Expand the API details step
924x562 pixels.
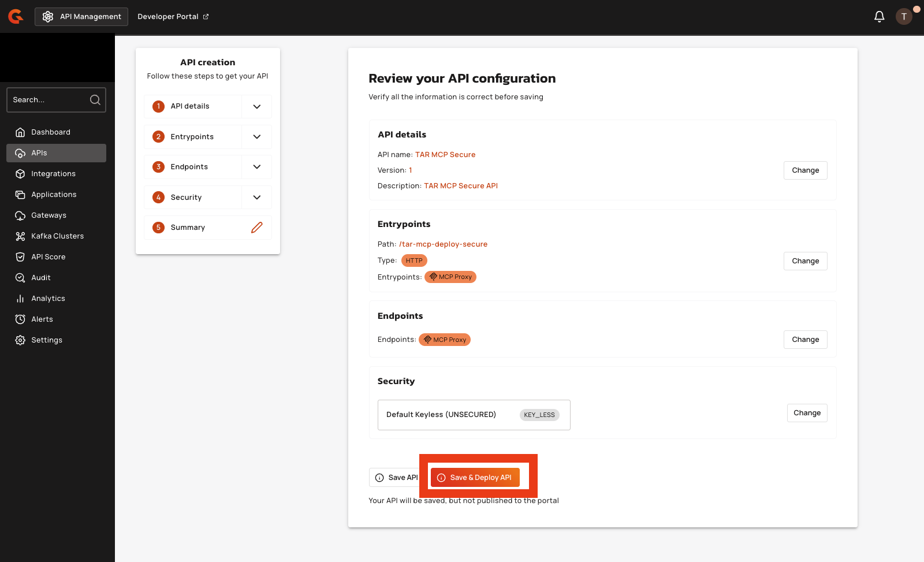coord(257,107)
